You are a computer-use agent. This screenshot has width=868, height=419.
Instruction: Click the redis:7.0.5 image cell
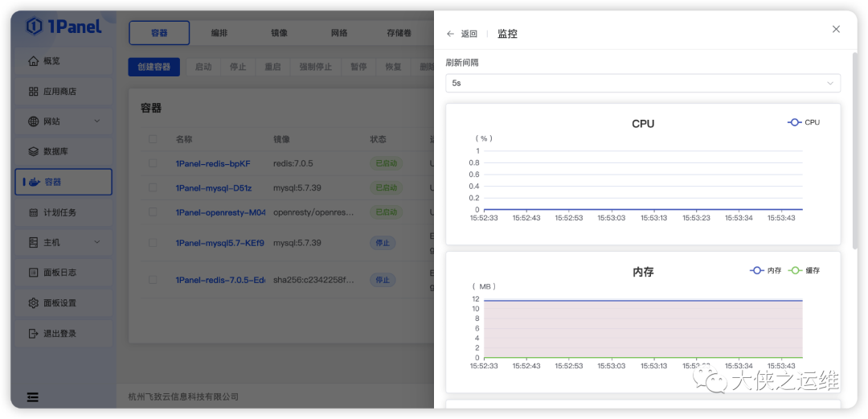click(293, 163)
